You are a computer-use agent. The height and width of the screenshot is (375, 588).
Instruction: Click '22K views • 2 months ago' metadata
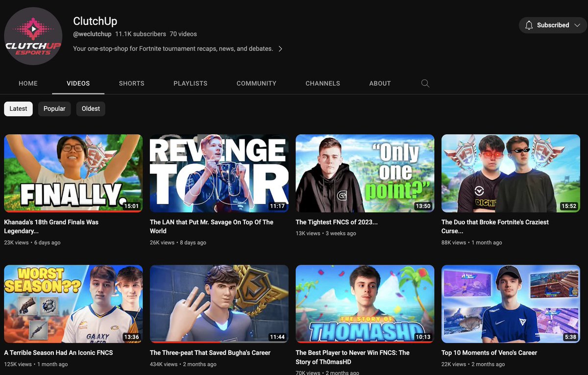[473, 364]
